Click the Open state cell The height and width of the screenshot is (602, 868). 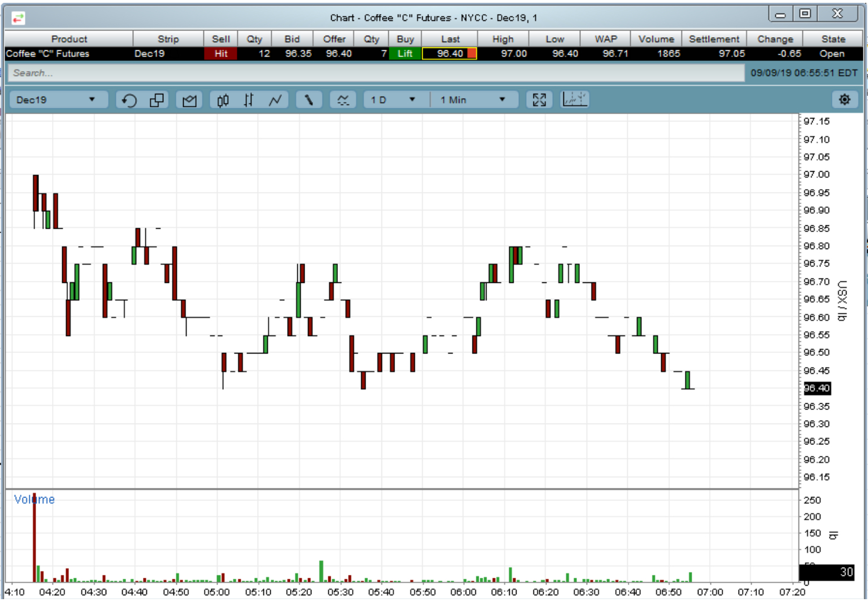(x=832, y=54)
